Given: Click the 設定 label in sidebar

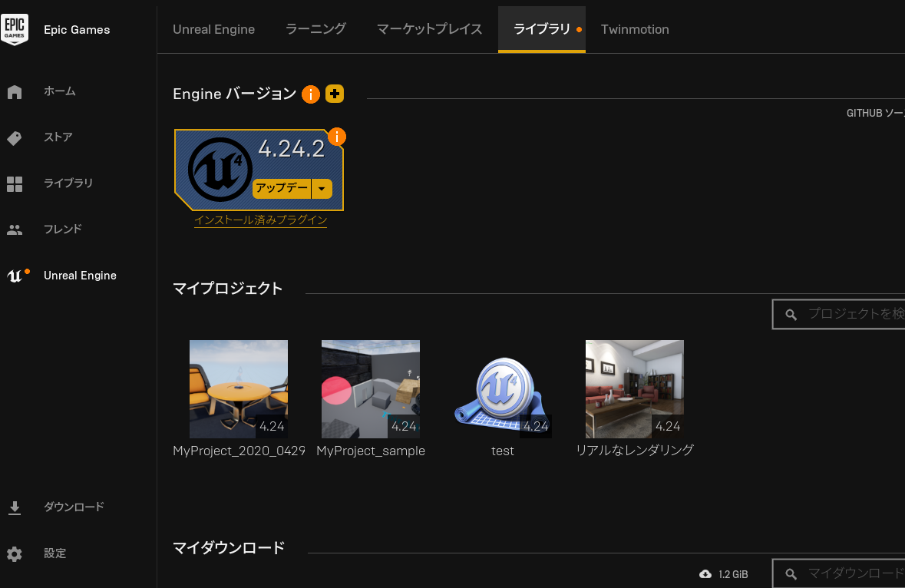Looking at the screenshot, I should pos(54,553).
